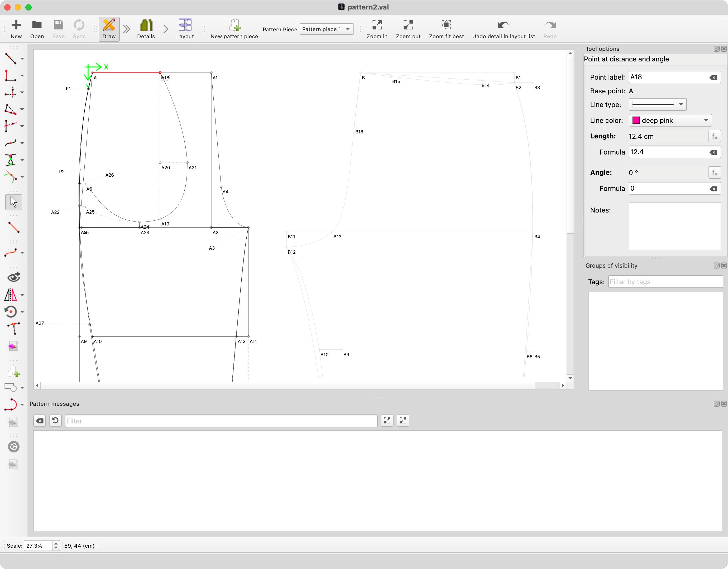
Task: Switch to Details mode
Action: pos(146,29)
